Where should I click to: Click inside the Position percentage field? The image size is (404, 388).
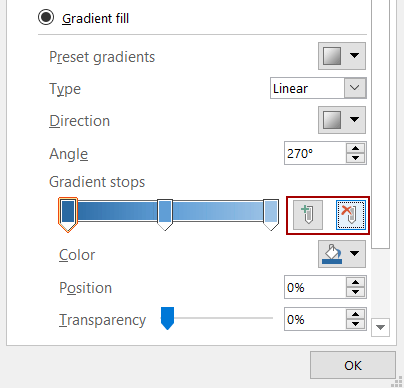pyautogui.click(x=315, y=287)
